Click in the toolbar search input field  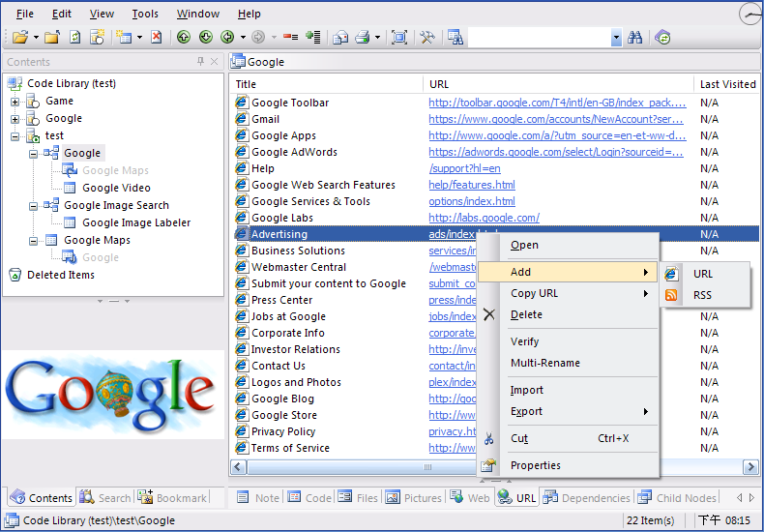pos(540,37)
